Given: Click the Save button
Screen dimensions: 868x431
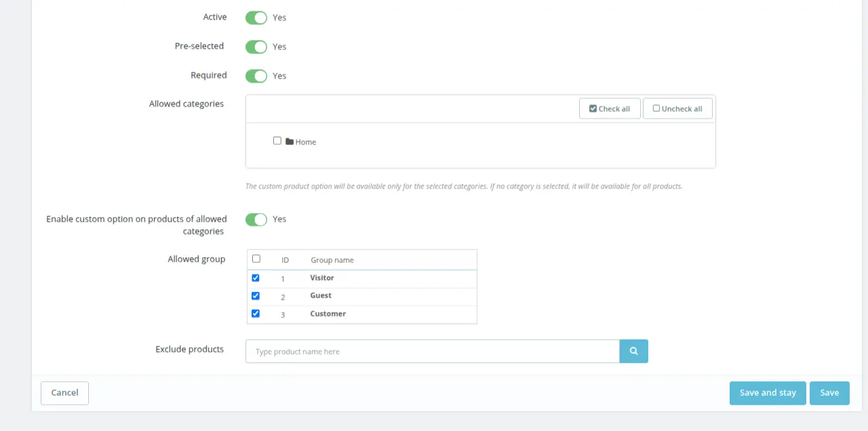Looking at the screenshot, I should pos(829,393).
